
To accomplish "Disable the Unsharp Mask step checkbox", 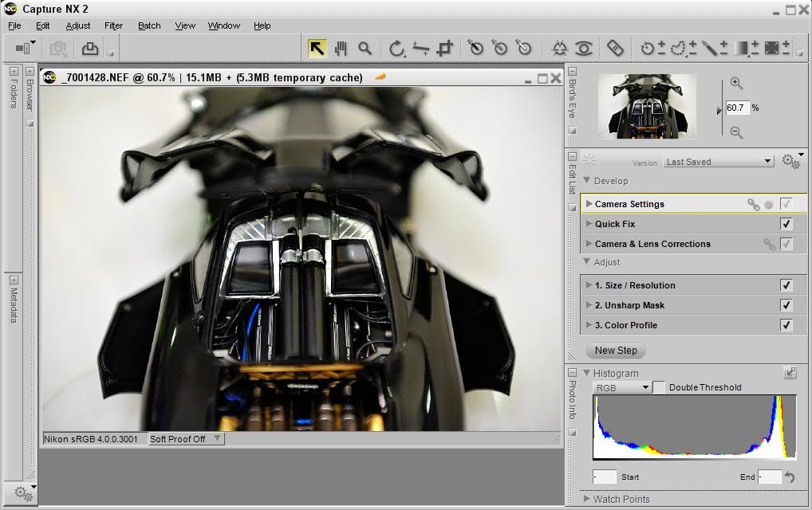I will tap(786, 305).
